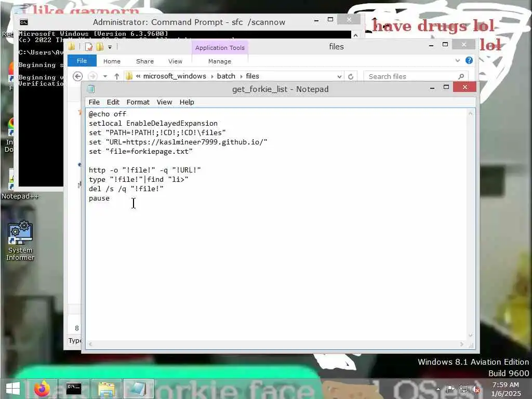The width and height of the screenshot is (532, 399).
Task: Minimize the files Explorer window
Action: 431,45
